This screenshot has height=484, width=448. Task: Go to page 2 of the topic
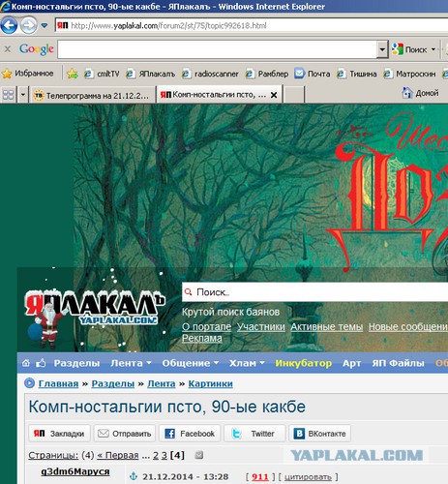(x=156, y=455)
